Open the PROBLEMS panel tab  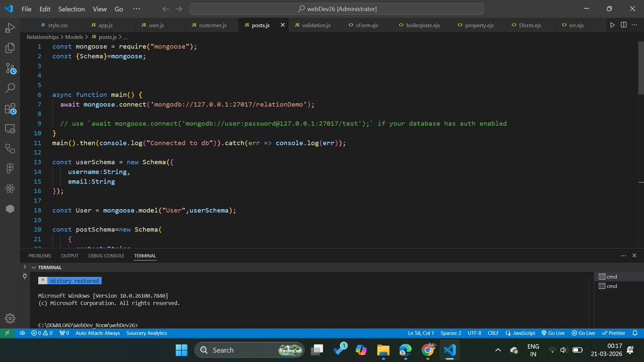click(40, 256)
